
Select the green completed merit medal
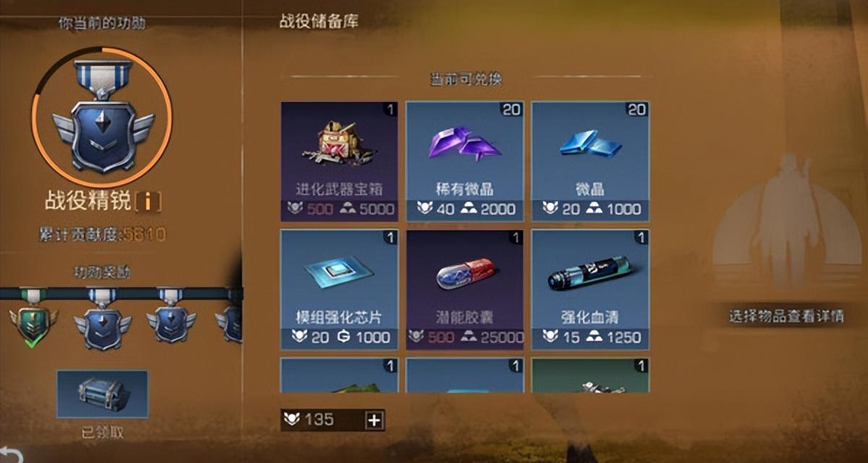[x=32, y=318]
